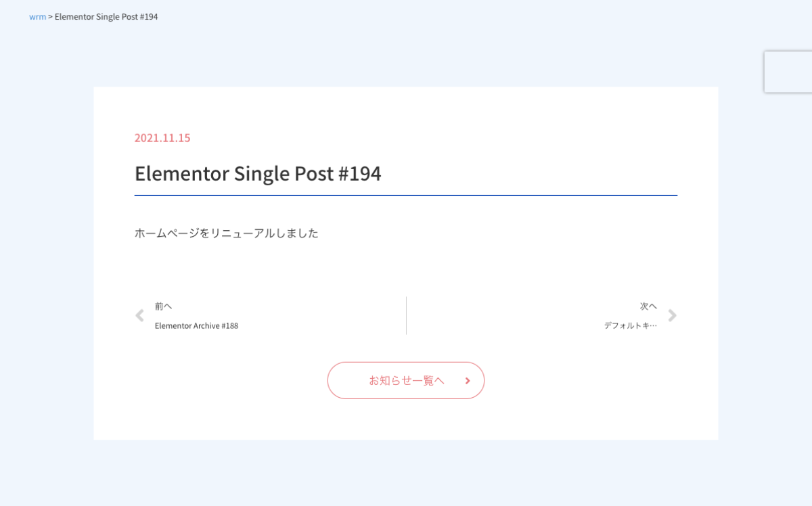Click the blue underline beneath the title
The width and height of the screenshot is (812, 506).
coord(406,195)
